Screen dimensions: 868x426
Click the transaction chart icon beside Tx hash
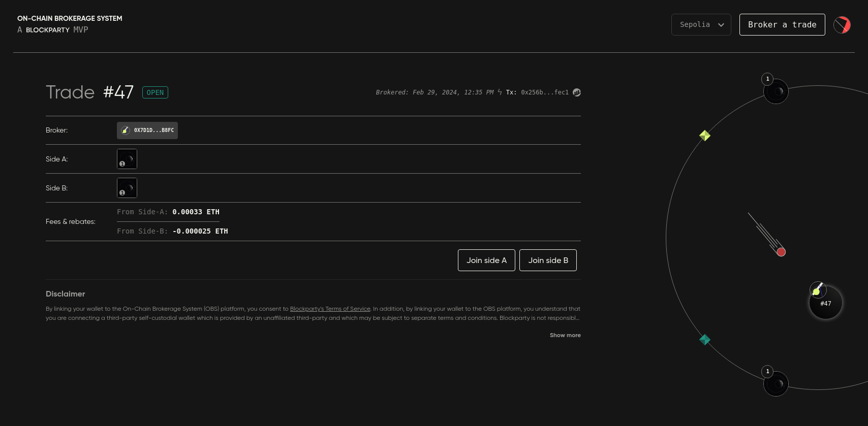pyautogui.click(x=577, y=92)
